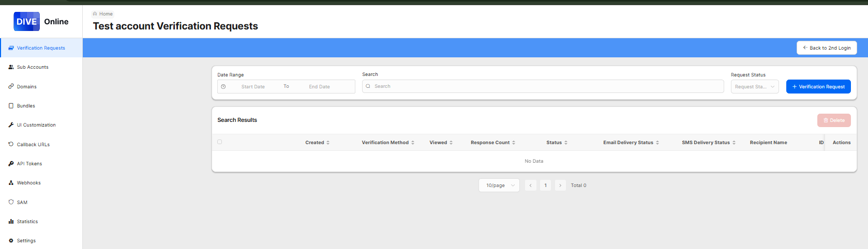This screenshot has width=868, height=249.
Task: Sort by Verification Method column arrows
Action: click(x=413, y=143)
